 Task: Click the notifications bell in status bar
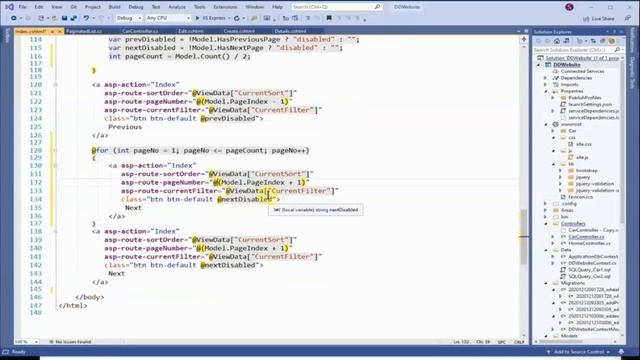621,352
